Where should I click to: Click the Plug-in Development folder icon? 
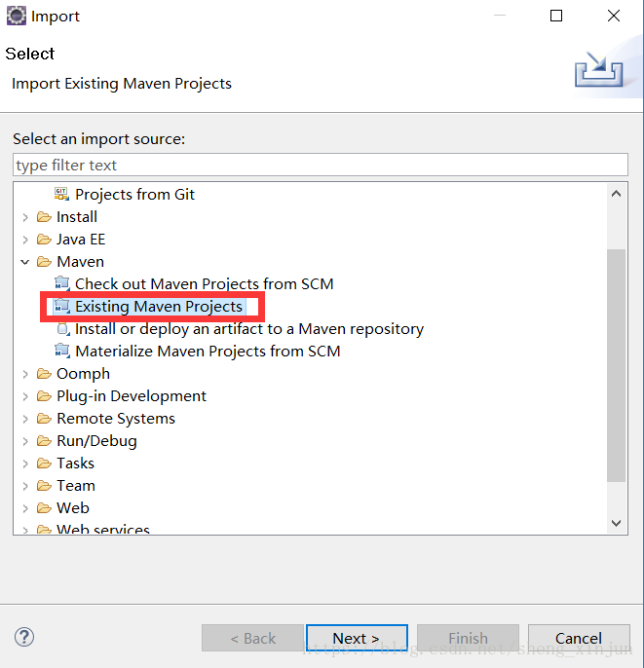44,396
